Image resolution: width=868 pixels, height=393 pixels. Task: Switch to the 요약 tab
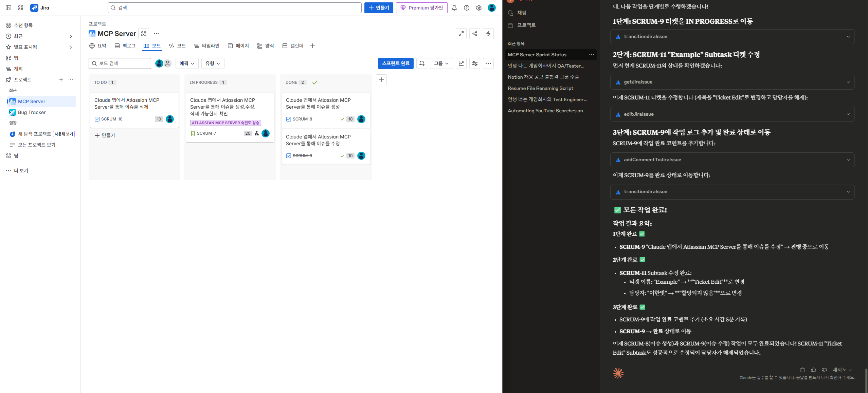click(x=98, y=46)
